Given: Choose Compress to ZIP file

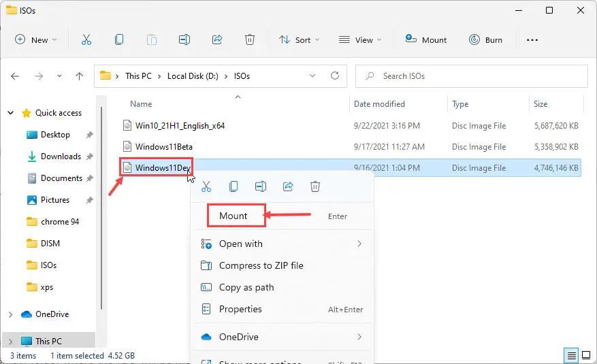Looking at the screenshot, I should [x=282, y=265].
